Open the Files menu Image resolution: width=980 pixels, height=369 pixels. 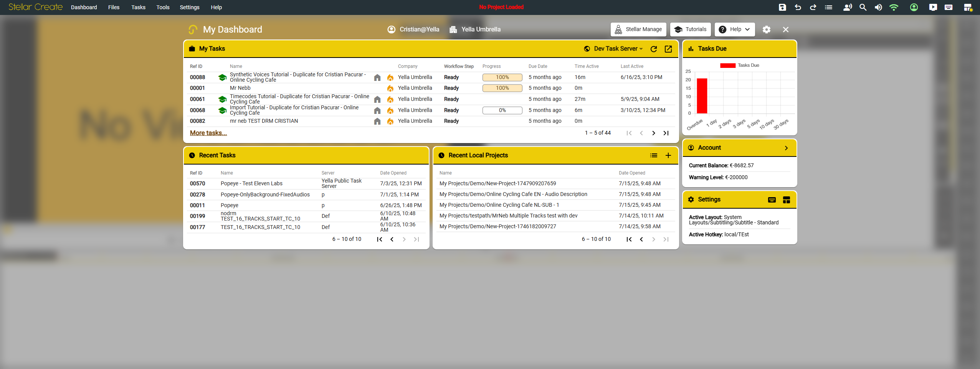114,7
